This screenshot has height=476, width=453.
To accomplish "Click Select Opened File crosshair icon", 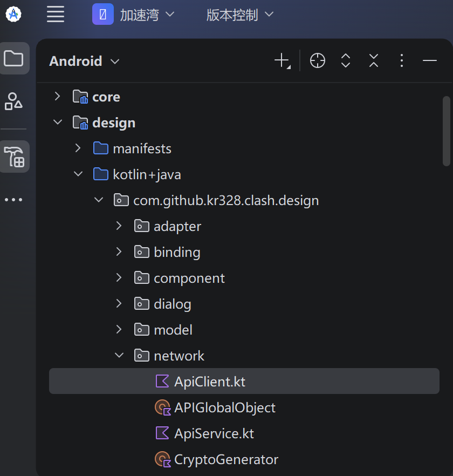I will click(x=318, y=60).
